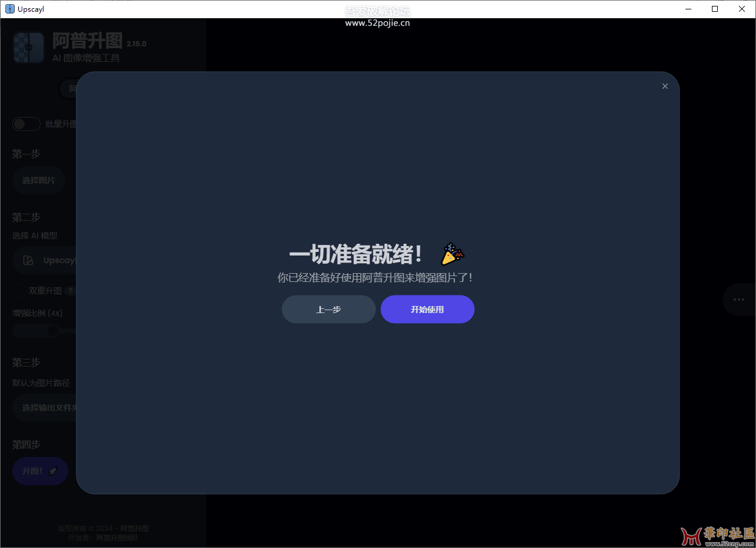Click the 选择输出文件夹 button

pos(45,408)
